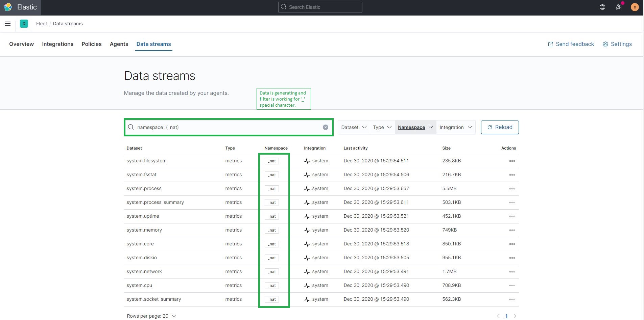
Task: Open actions ellipsis for system.socket_summary row
Action: tap(512, 299)
